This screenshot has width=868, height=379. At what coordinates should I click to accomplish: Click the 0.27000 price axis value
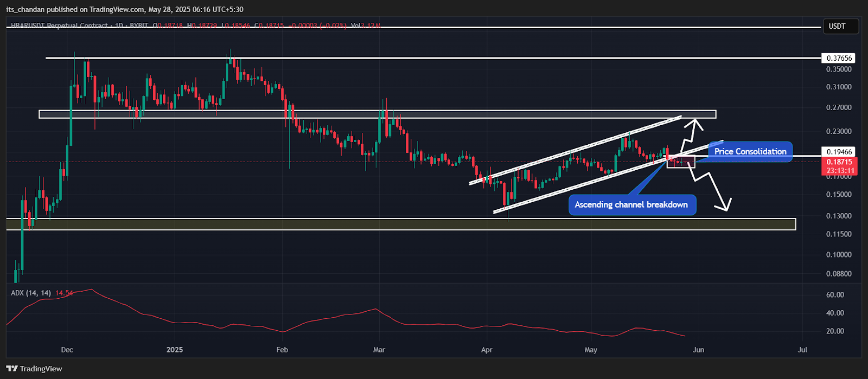click(x=839, y=108)
